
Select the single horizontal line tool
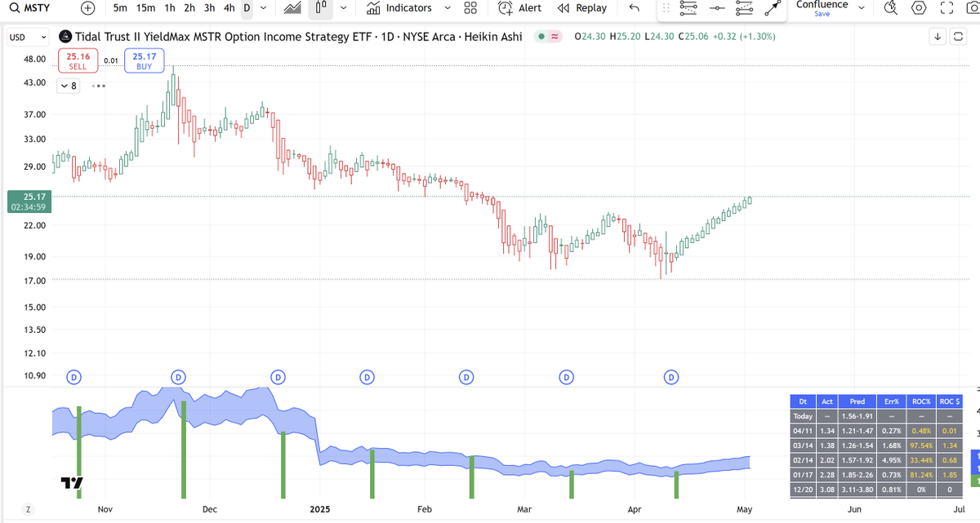tap(717, 8)
